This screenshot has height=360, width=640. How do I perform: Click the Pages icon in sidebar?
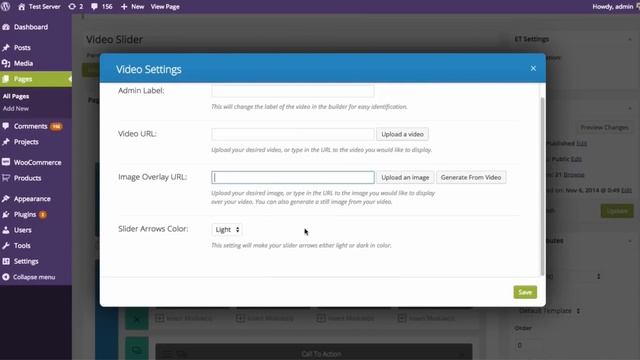[x=6, y=79]
